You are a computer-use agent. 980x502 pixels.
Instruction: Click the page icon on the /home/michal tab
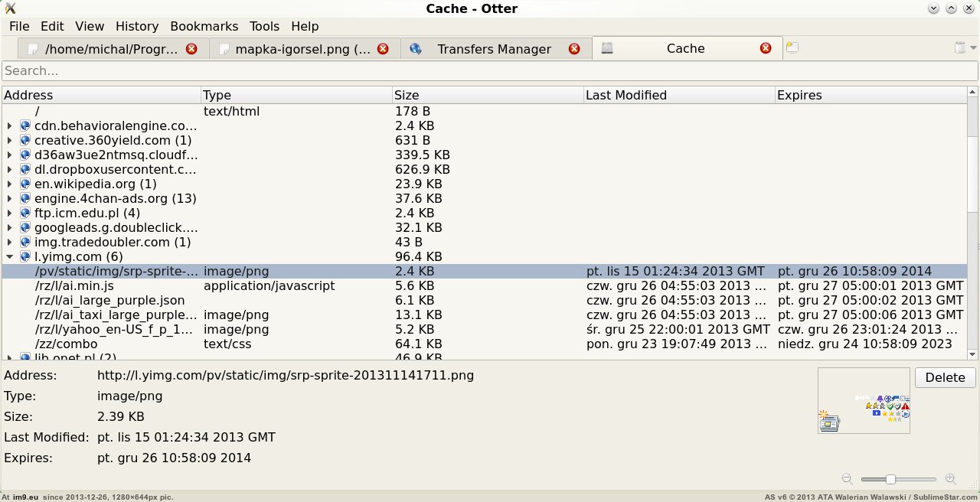[x=33, y=49]
